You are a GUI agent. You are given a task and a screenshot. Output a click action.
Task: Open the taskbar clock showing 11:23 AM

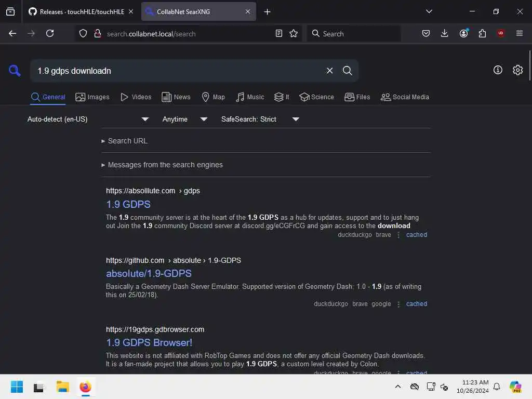(x=472, y=387)
